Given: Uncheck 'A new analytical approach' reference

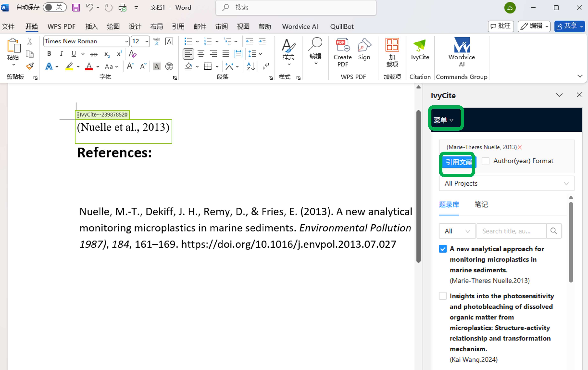Looking at the screenshot, I should point(443,249).
